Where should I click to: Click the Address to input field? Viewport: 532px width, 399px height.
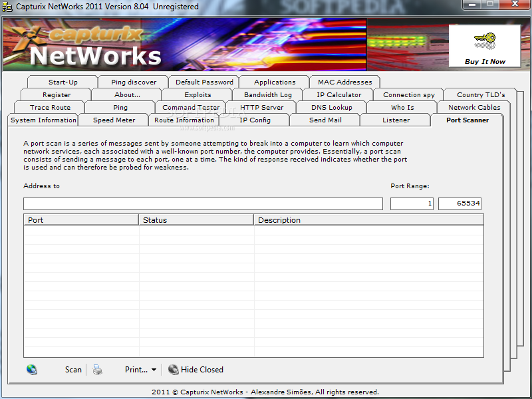click(x=203, y=203)
